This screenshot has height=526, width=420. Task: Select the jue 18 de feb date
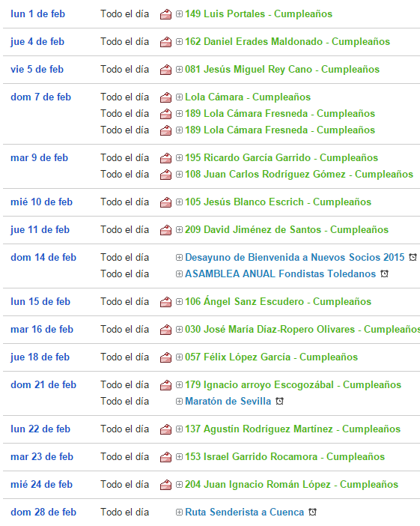point(40,357)
